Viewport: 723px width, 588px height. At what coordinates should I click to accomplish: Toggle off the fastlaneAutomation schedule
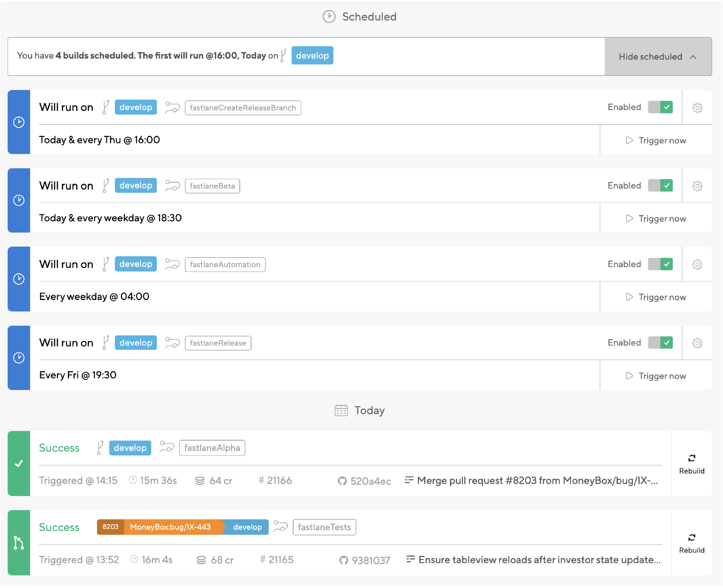(660, 264)
